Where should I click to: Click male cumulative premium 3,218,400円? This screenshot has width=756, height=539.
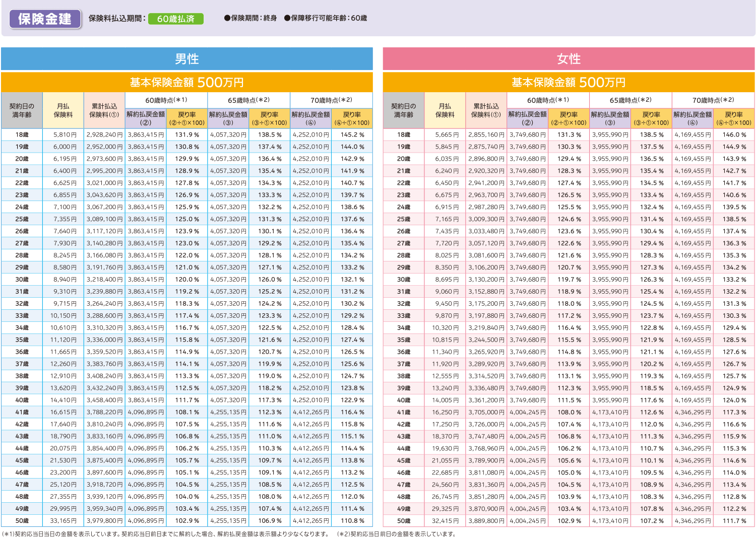pyautogui.click(x=104, y=280)
